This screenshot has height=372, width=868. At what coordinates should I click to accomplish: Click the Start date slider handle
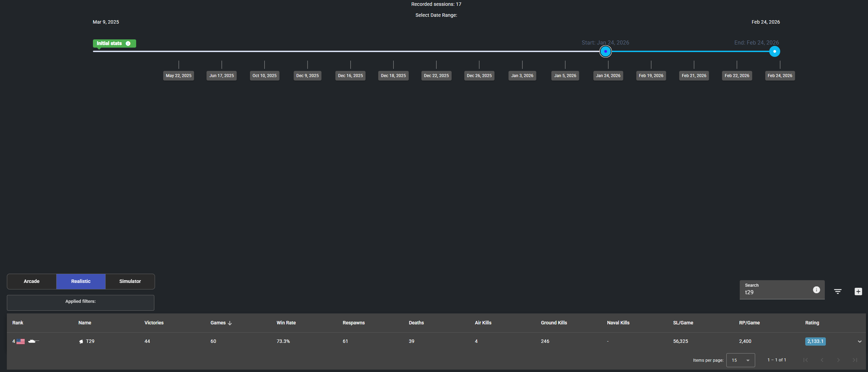[x=605, y=51]
